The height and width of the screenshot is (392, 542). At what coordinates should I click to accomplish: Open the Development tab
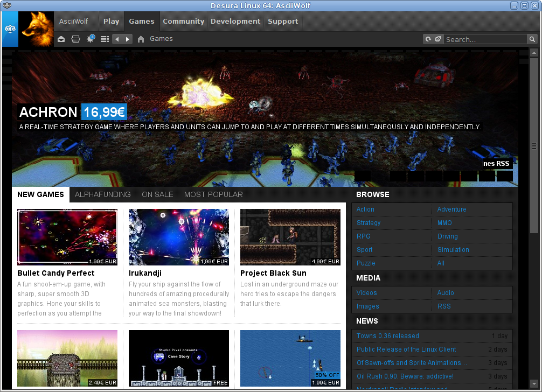pos(235,22)
